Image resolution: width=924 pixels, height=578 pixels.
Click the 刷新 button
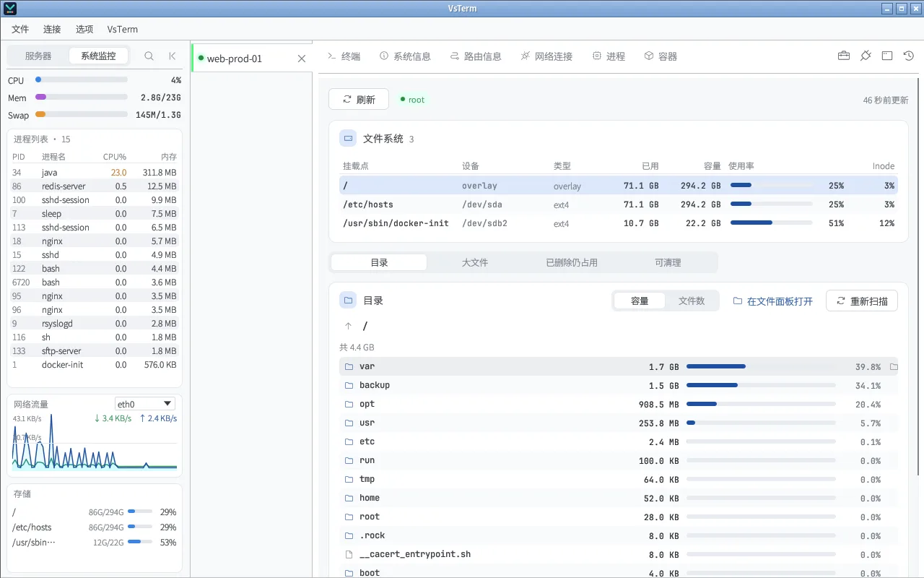click(x=359, y=99)
